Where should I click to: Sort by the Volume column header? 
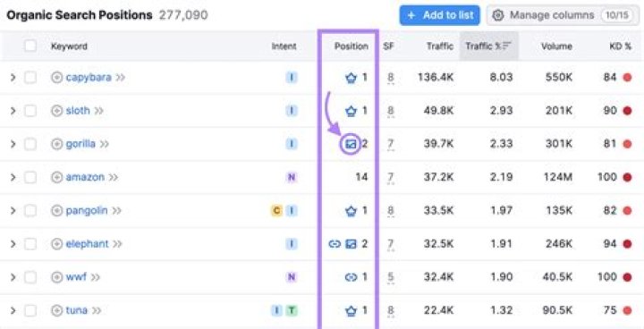556,46
